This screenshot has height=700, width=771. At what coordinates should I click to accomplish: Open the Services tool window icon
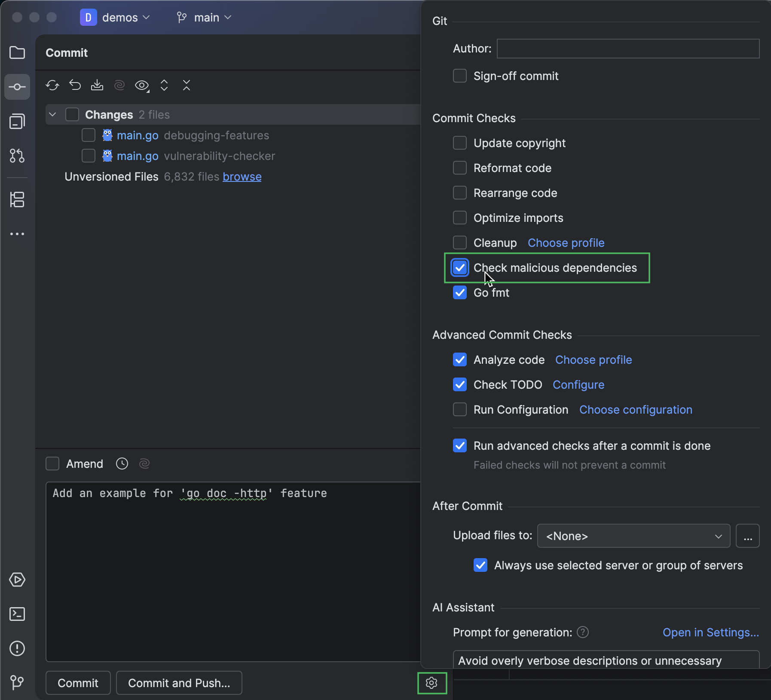(x=17, y=580)
